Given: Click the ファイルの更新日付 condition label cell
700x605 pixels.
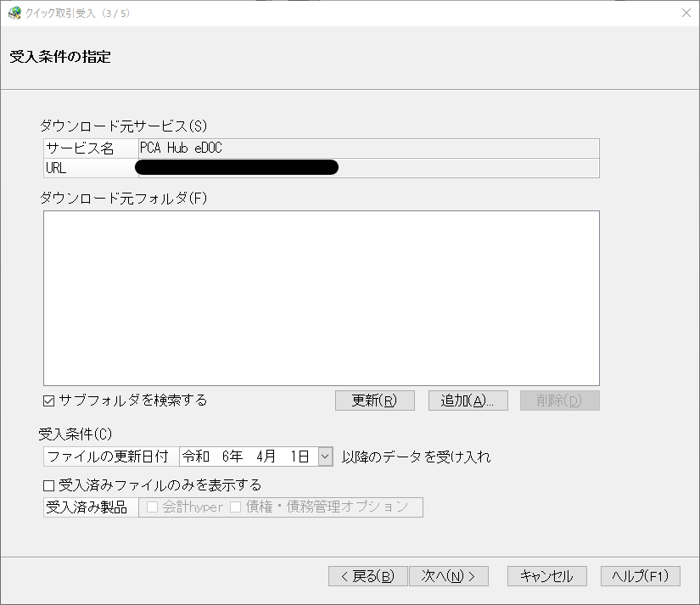Looking at the screenshot, I should point(111,457).
